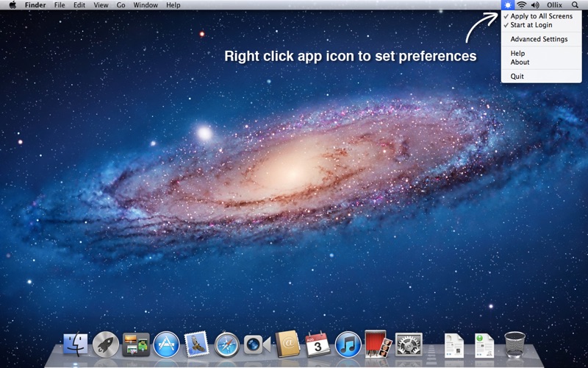Open Mission Control from the Dock

pyautogui.click(x=136, y=344)
